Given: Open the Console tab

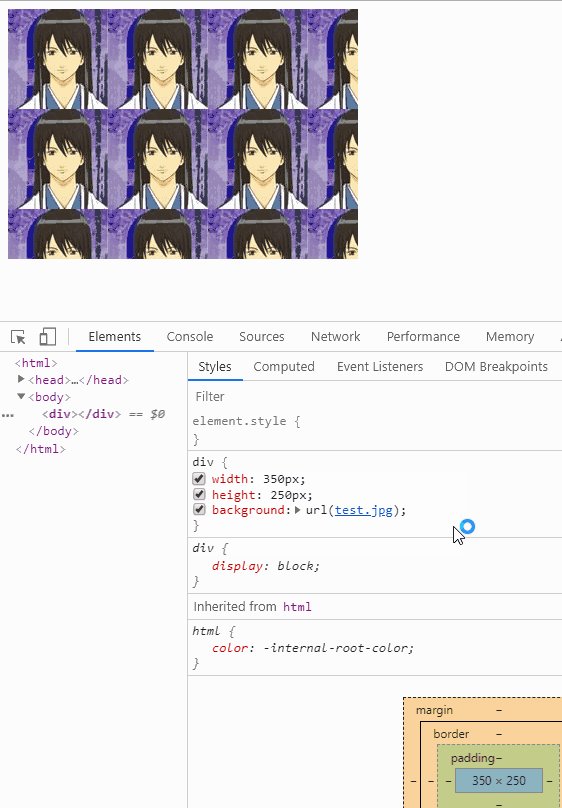Looking at the screenshot, I should pos(190,336).
